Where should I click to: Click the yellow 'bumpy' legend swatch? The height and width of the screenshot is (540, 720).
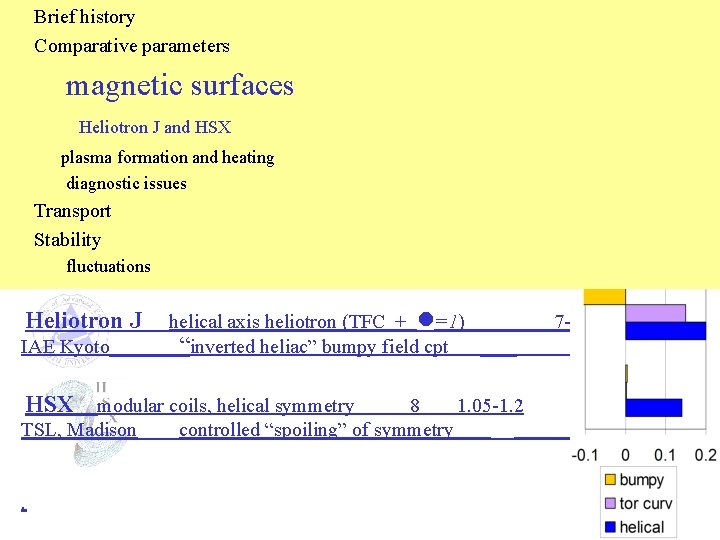point(610,479)
